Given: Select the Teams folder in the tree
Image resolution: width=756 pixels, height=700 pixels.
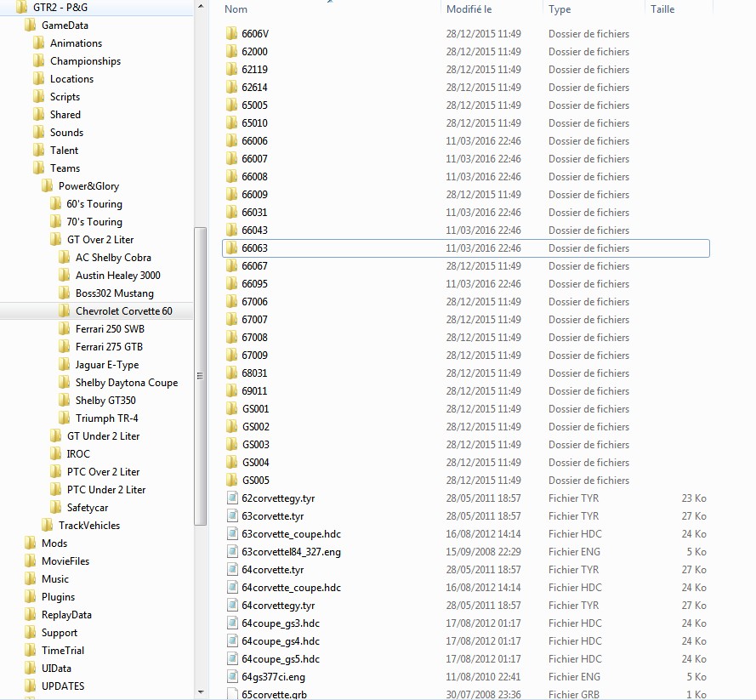Looking at the screenshot, I should pos(65,168).
